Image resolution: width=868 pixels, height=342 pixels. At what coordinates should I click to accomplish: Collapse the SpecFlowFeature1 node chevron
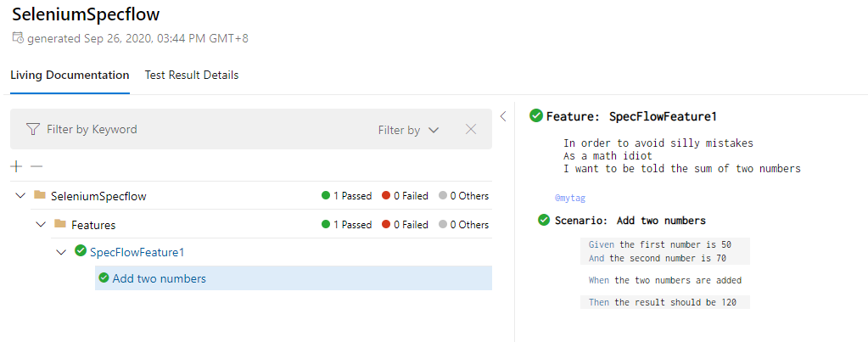point(61,252)
